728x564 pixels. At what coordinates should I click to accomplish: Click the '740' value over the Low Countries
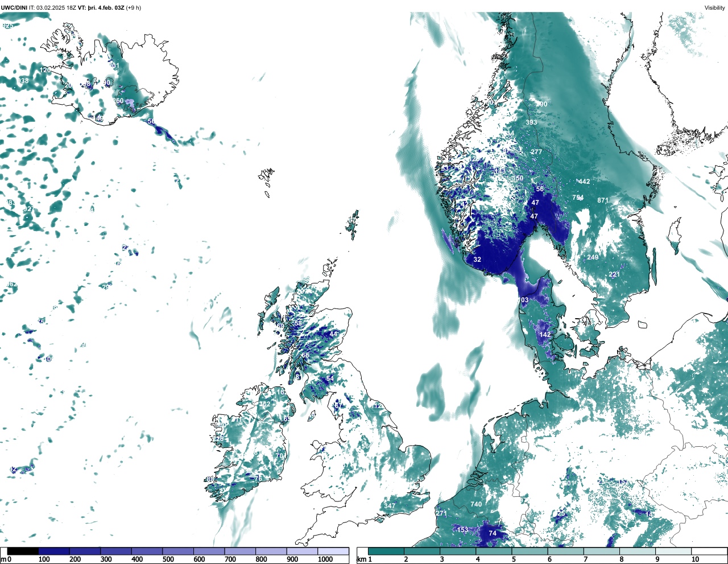pyautogui.click(x=476, y=504)
